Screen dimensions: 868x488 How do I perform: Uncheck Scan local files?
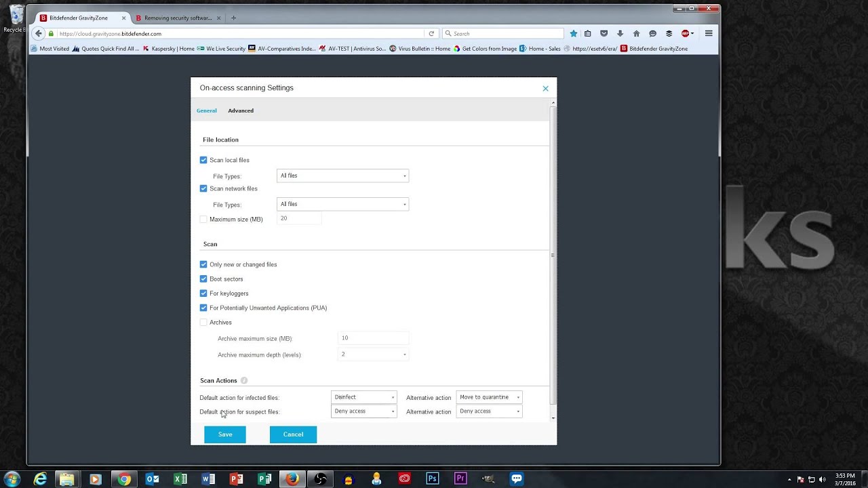[203, 161]
